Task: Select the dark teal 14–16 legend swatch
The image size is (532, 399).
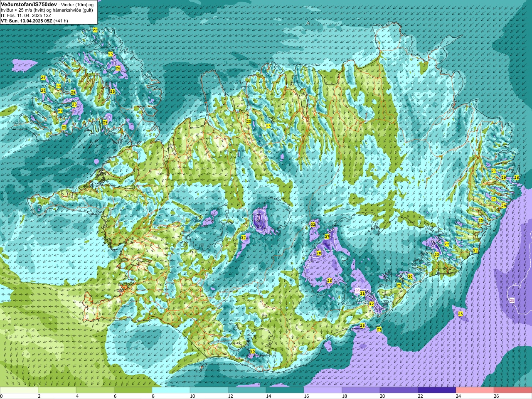Action: click(285, 390)
